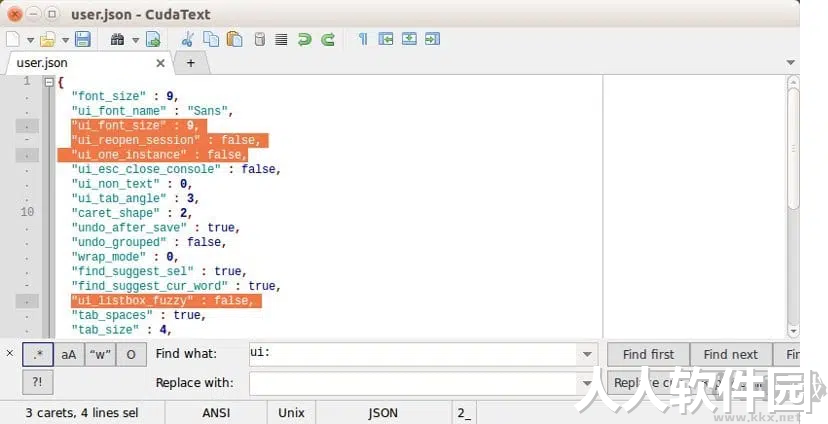
Task: Click the "tab_spaces" line
Action: coord(138,315)
